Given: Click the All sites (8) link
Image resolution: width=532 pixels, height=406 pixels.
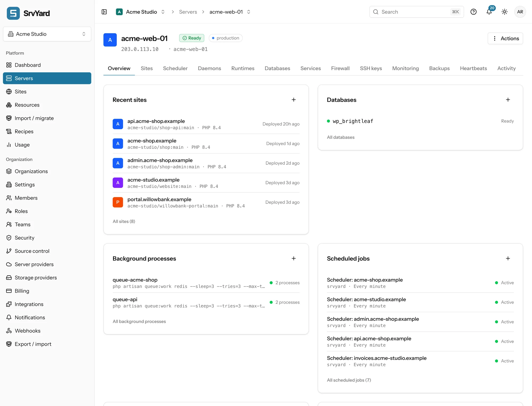Looking at the screenshot, I should click(124, 222).
